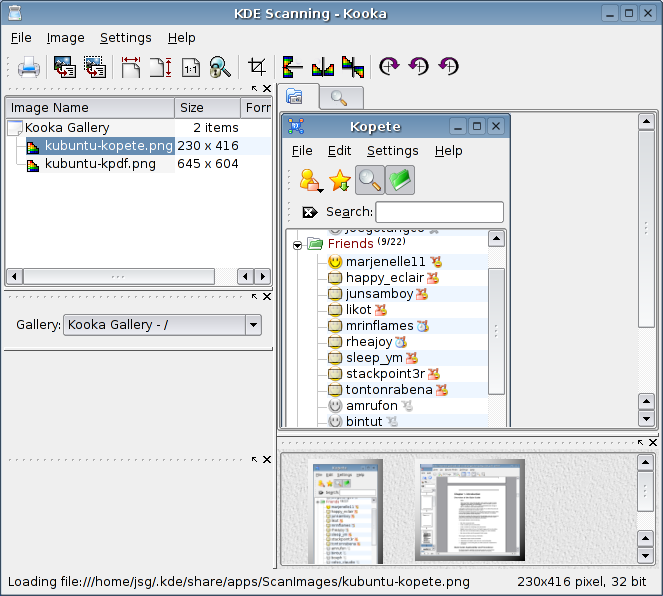The image size is (663, 596).
Task: Detach the gallery list dock panel
Action: click(254, 88)
